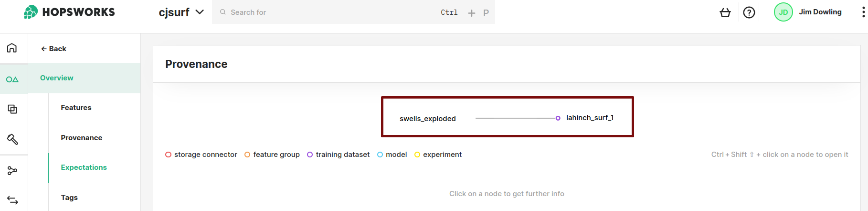Click the home icon in left sidebar
This screenshot has width=868, height=211.
(12, 48)
